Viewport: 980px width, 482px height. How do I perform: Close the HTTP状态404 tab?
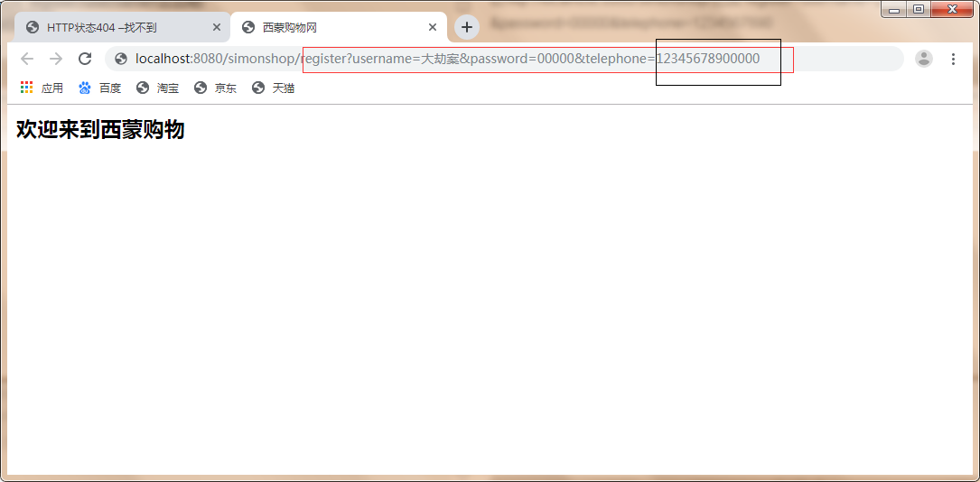pyautogui.click(x=217, y=27)
